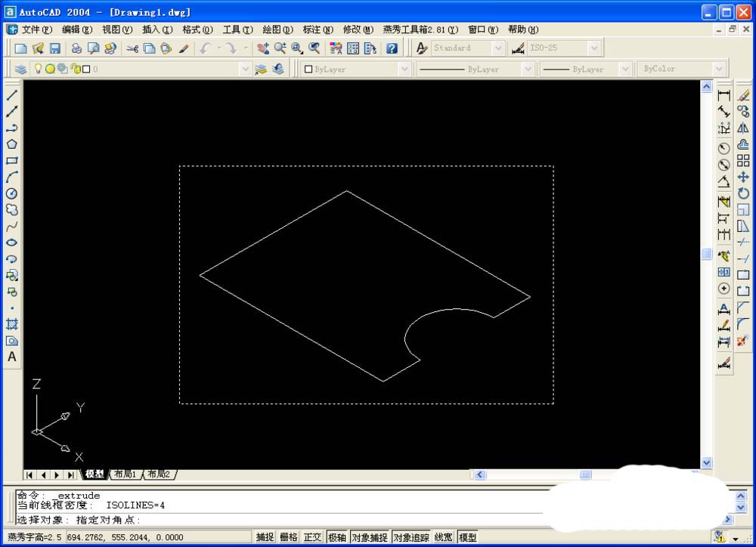This screenshot has width=756, height=547.
Task: Click the Save diskette icon
Action: click(55, 48)
